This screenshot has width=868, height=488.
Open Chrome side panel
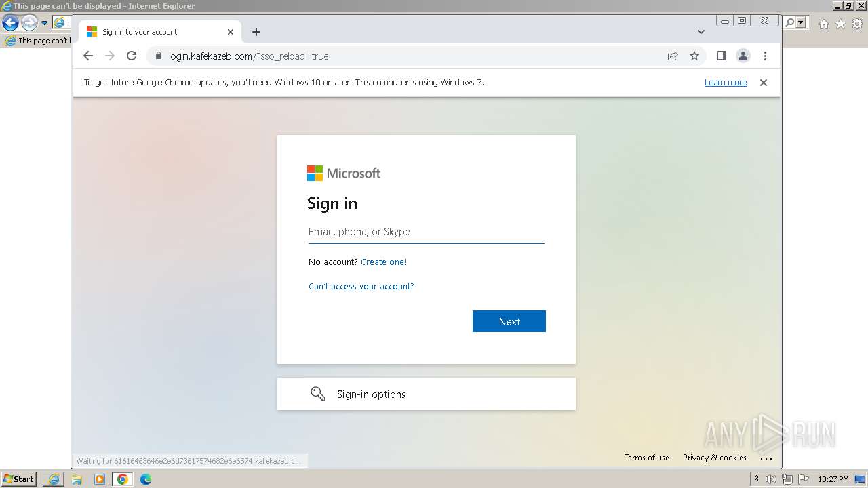point(722,56)
